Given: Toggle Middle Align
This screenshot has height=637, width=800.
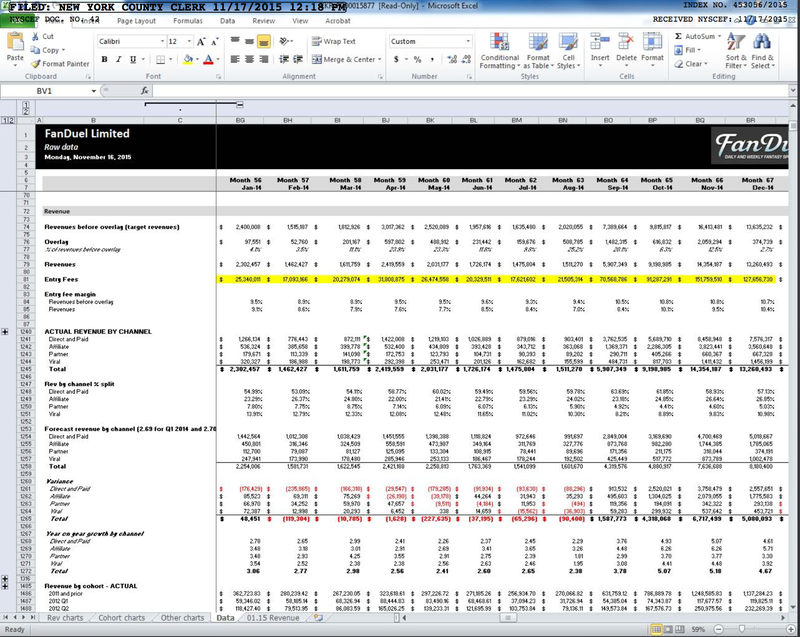Looking at the screenshot, I should click(249, 41).
